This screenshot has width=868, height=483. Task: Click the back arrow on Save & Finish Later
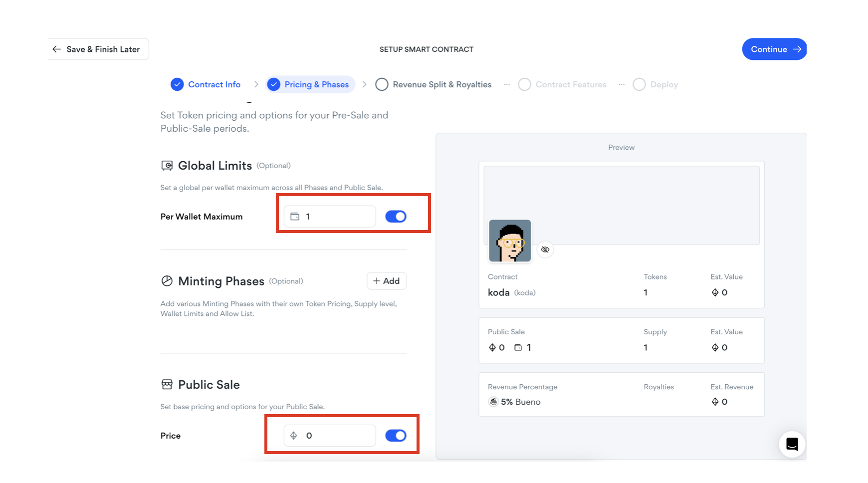pyautogui.click(x=57, y=49)
